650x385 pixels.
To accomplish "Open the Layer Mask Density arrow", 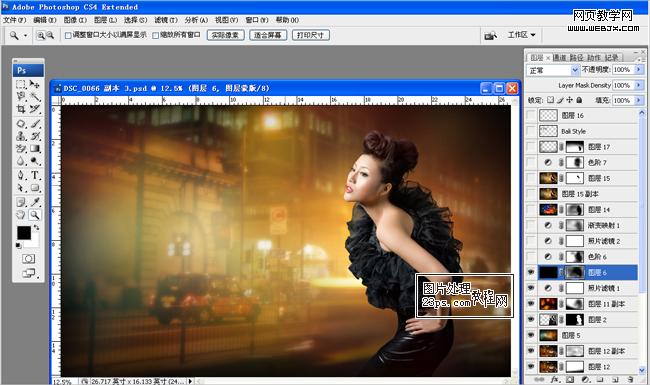I will (639, 85).
